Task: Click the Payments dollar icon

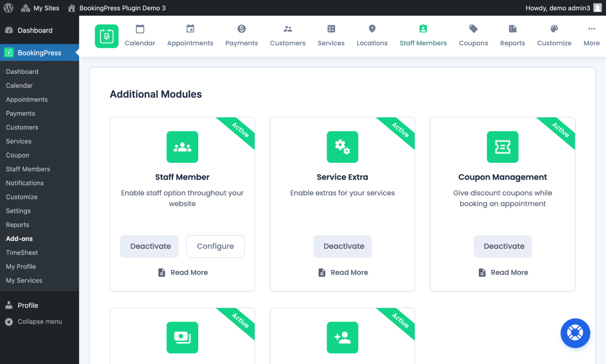Action: tap(241, 29)
